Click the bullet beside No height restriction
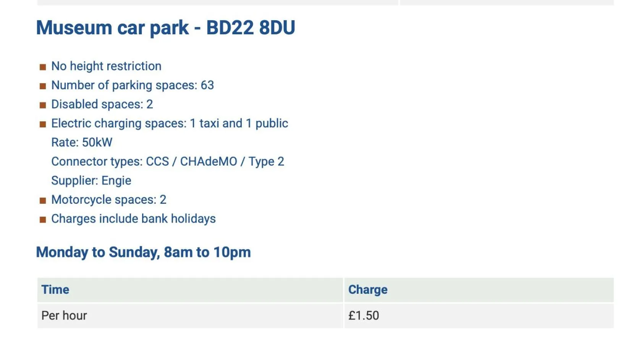 click(43, 67)
